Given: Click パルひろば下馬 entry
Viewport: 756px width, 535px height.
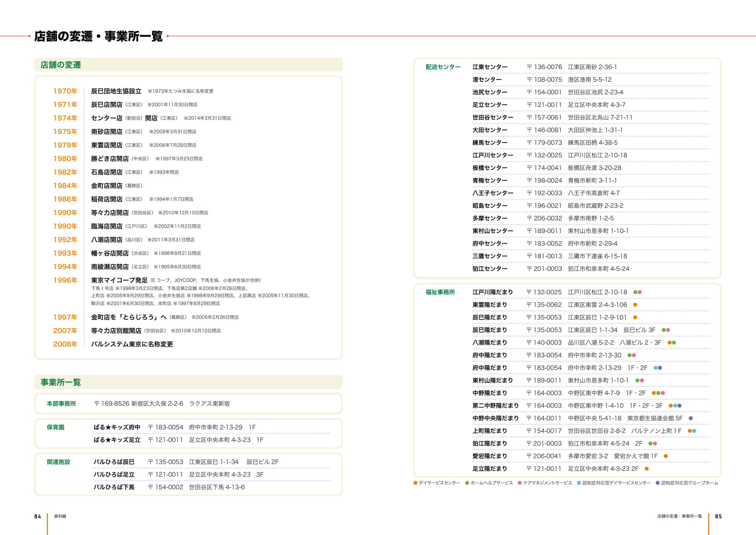Looking at the screenshot, I should [x=114, y=487].
